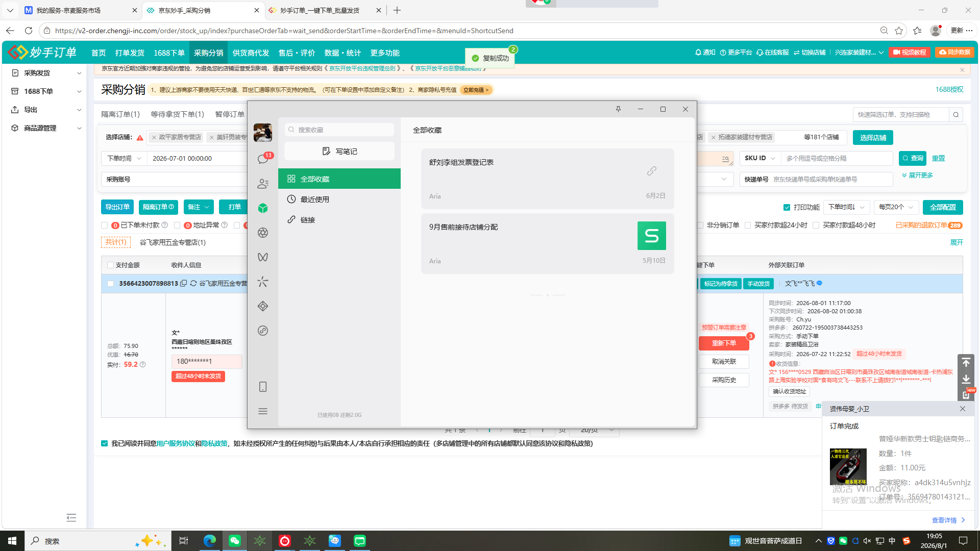Open 通知 notifications in top bar

click(x=705, y=53)
